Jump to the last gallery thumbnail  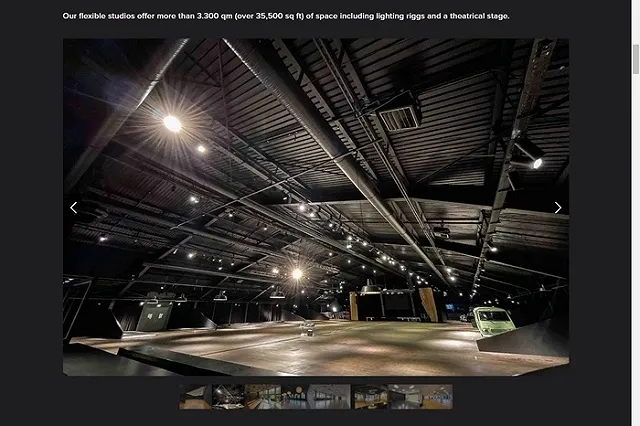436,397
